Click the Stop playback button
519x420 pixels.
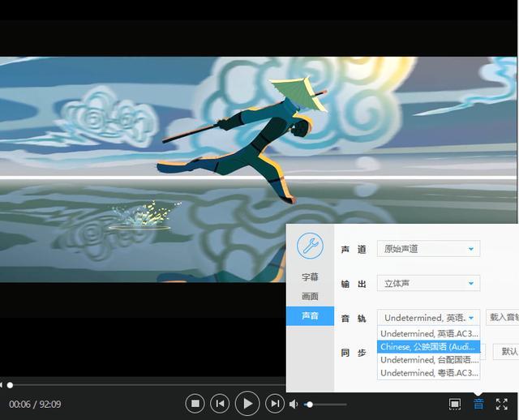click(x=195, y=404)
